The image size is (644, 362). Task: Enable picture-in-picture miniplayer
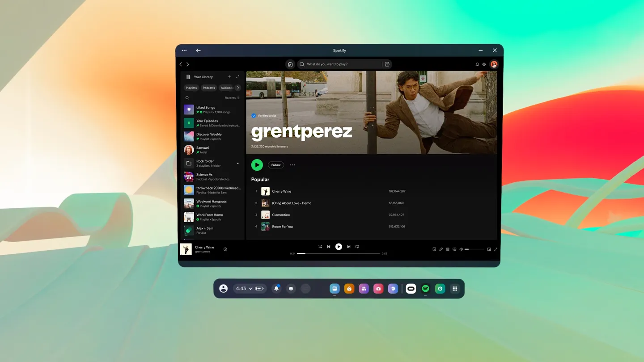click(x=489, y=249)
